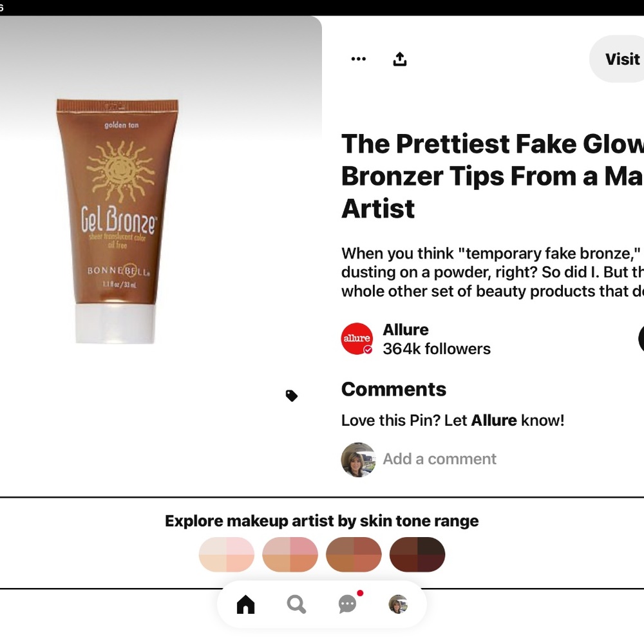Open the Gel Bronze product image
This screenshot has width=644, height=644.
coord(117,221)
